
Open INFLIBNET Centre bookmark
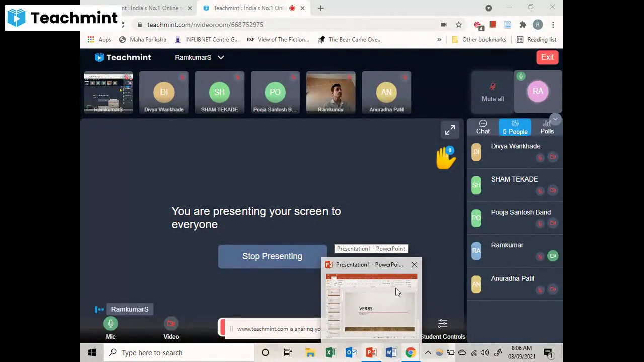[x=206, y=40]
